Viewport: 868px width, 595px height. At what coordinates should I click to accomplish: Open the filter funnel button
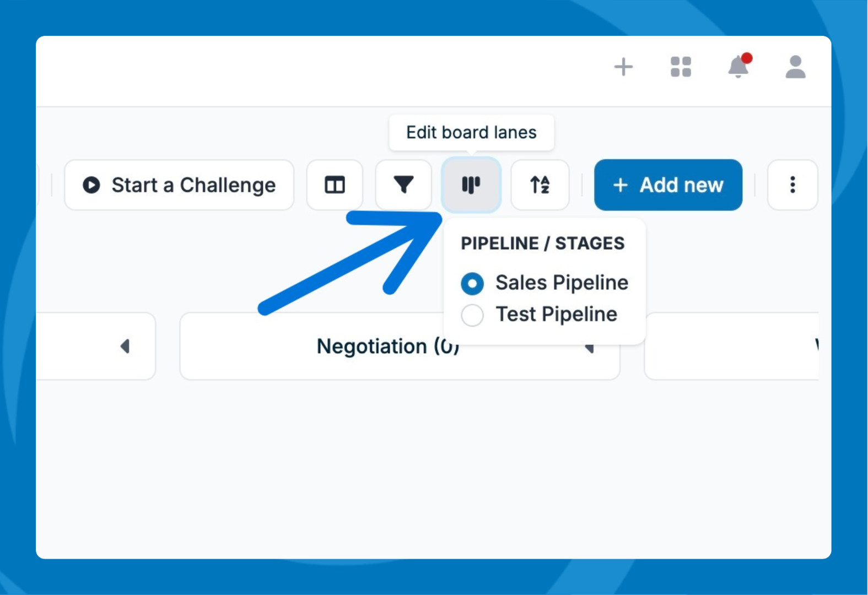(x=403, y=185)
